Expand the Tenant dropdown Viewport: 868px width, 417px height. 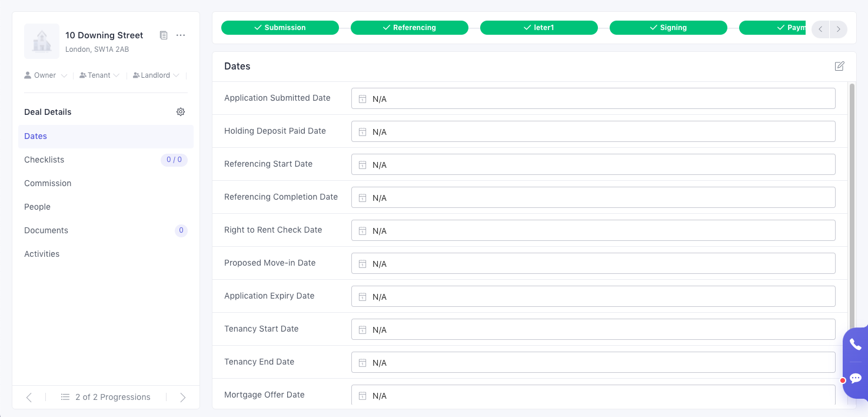coord(99,75)
